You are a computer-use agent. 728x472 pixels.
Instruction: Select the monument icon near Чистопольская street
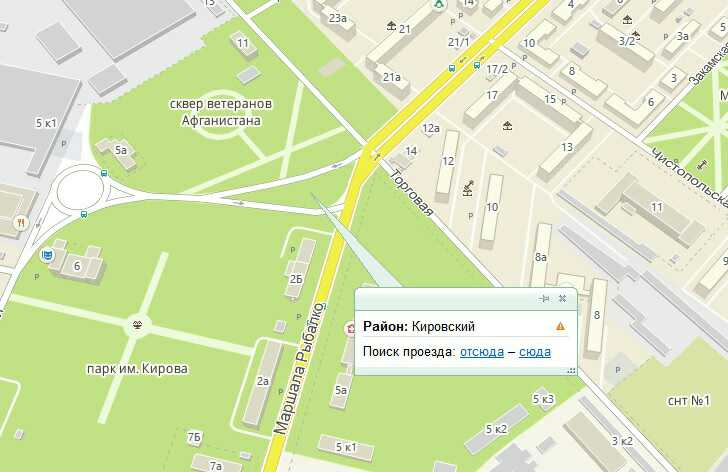click(x=702, y=164)
